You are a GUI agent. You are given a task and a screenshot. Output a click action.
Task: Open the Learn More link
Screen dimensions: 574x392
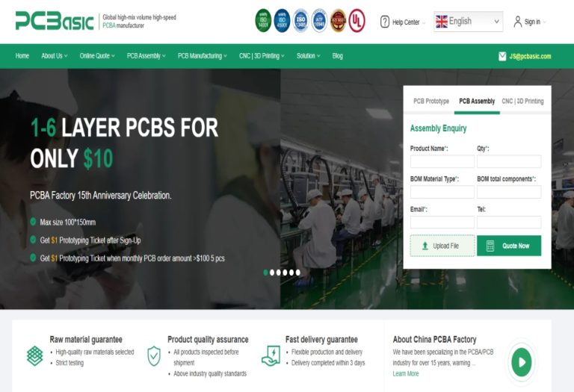pos(406,374)
